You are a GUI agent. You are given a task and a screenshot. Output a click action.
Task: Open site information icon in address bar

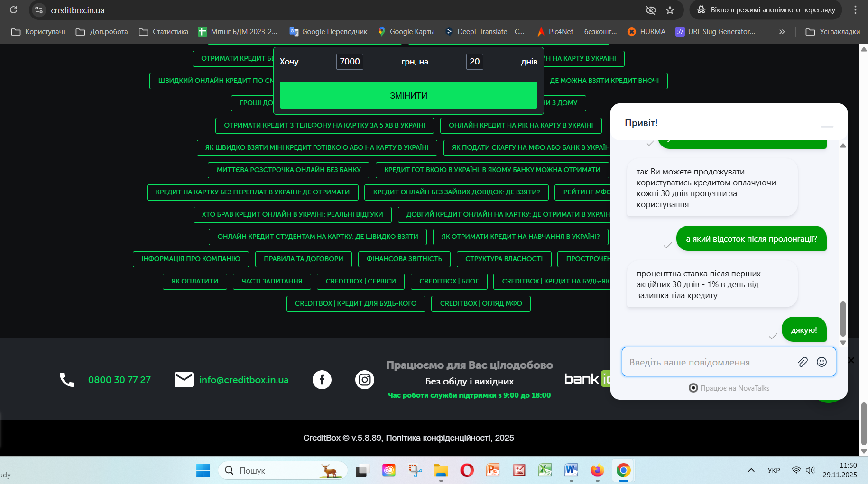tap(39, 10)
